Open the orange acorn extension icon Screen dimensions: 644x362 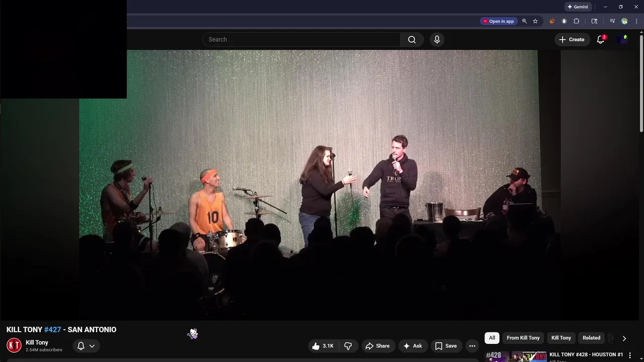click(x=552, y=21)
